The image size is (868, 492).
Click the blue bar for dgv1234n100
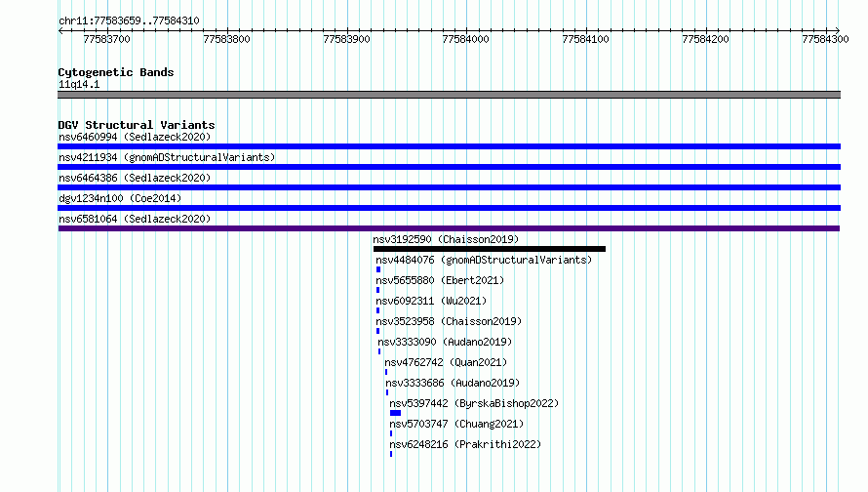point(449,208)
